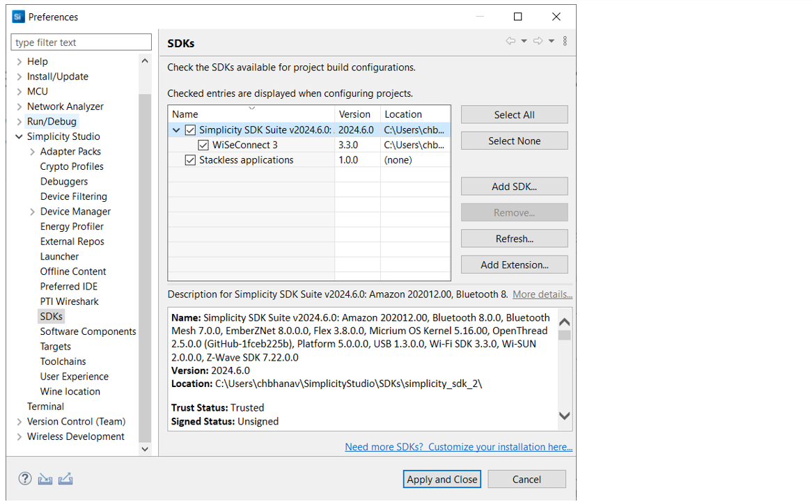Open the back history dropdown arrow
812x504 pixels.
pyautogui.click(x=524, y=41)
